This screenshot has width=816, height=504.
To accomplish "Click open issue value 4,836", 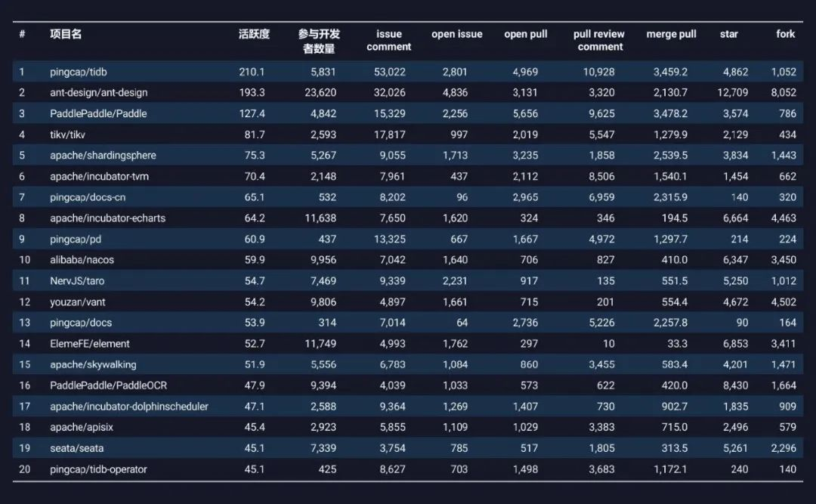I will [455, 93].
